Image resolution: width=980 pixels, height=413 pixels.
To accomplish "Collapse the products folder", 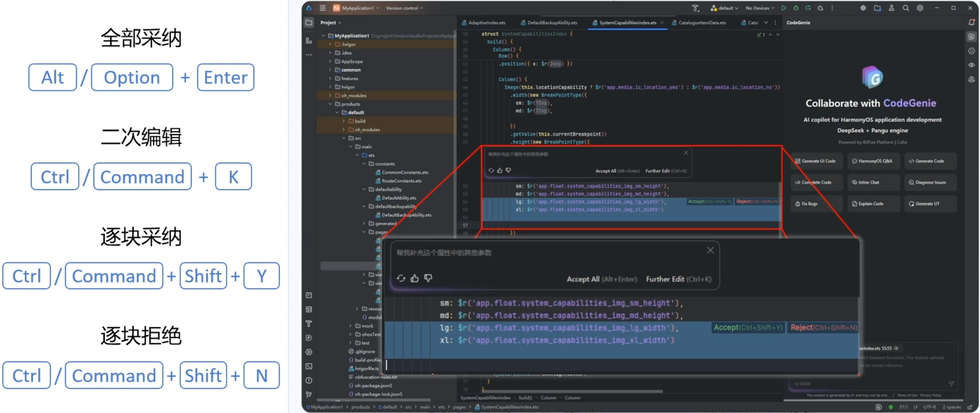I will (330, 104).
